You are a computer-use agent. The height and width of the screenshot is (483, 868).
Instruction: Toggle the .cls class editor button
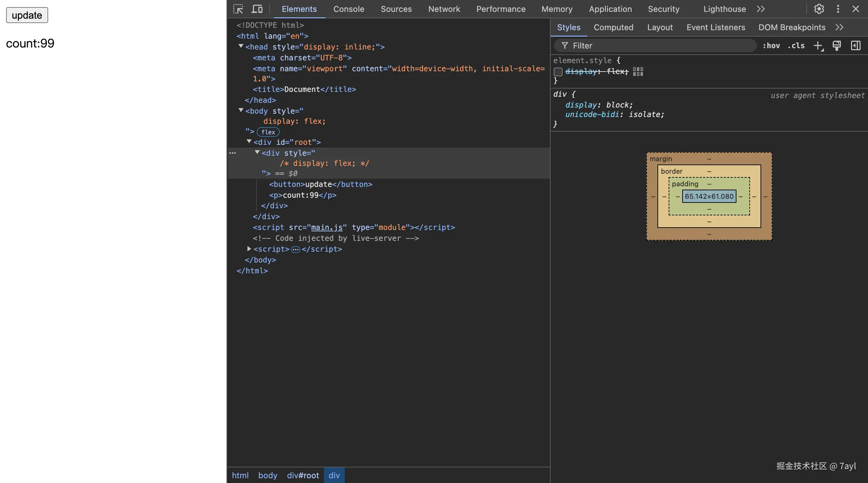tap(796, 46)
